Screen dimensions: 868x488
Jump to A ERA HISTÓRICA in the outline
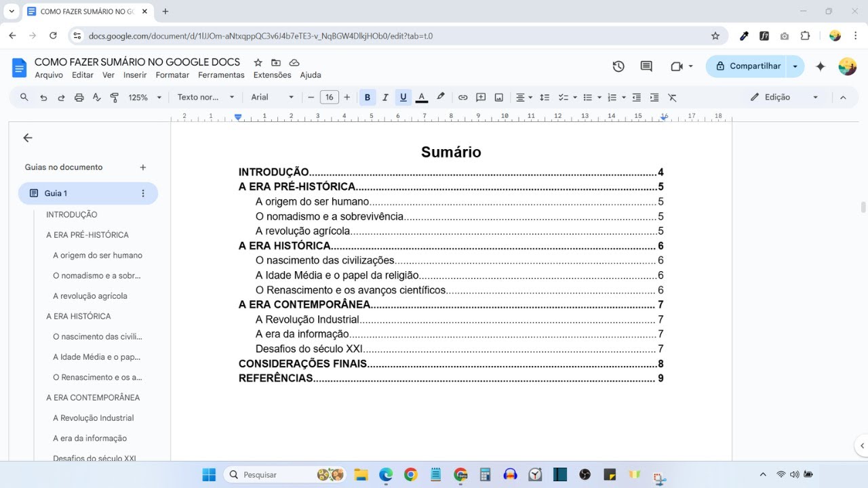click(78, 317)
